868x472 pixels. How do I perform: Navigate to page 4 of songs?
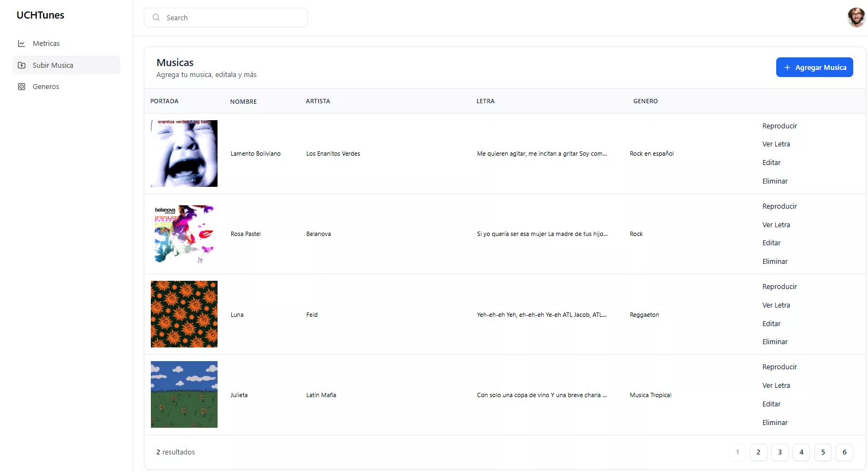click(801, 452)
